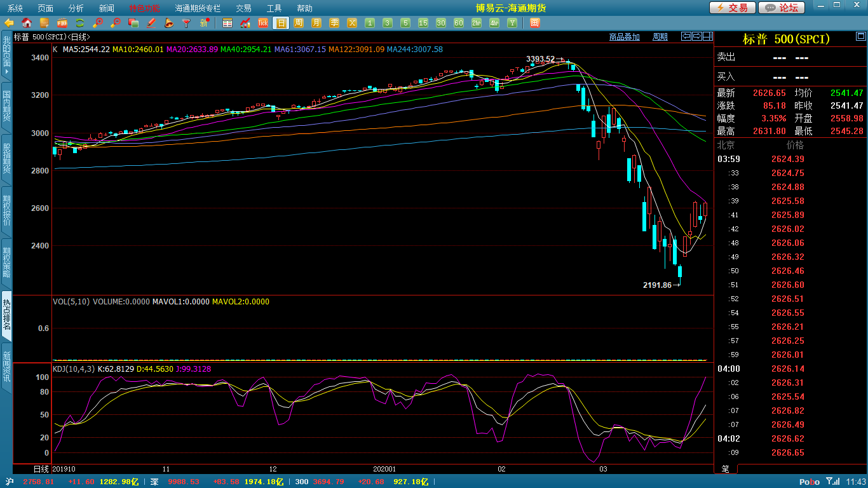Switch to 期权报价 side tab

pyautogui.click(x=6, y=211)
